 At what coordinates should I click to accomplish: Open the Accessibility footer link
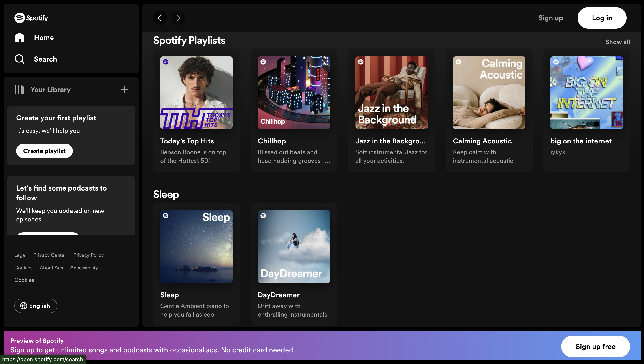coord(84,268)
